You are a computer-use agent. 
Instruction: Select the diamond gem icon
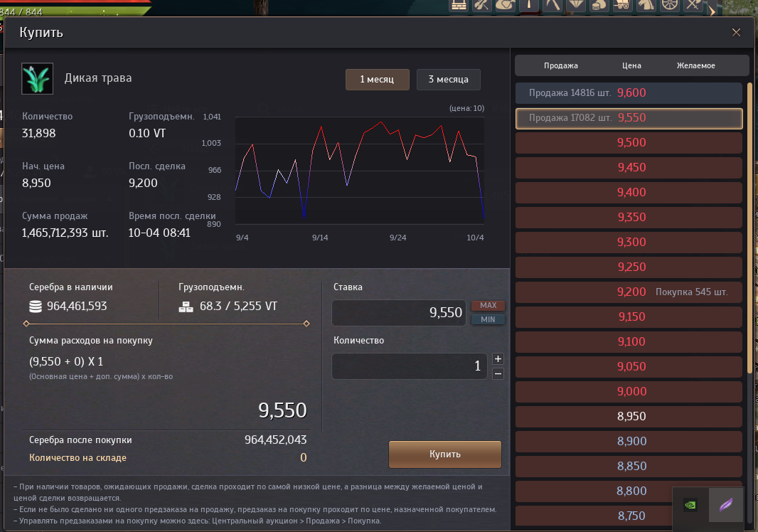pyautogui.click(x=575, y=5)
